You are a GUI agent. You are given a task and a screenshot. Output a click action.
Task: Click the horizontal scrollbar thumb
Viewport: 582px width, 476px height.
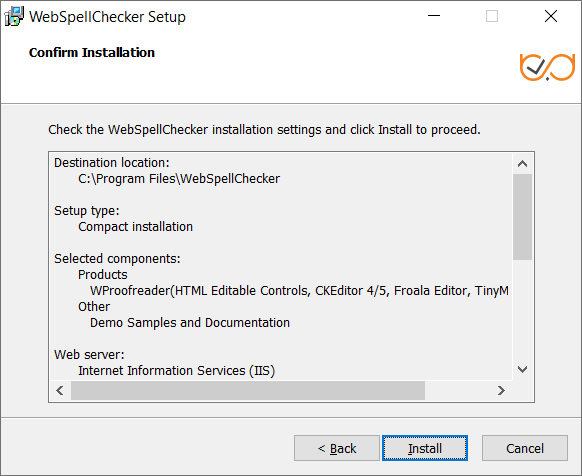248,390
